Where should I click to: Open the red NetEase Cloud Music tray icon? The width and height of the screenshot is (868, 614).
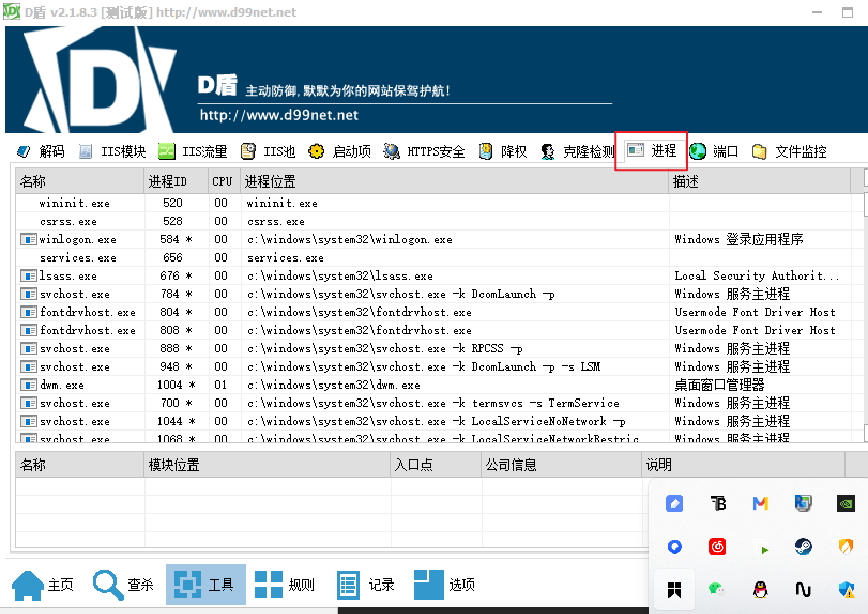point(718,546)
